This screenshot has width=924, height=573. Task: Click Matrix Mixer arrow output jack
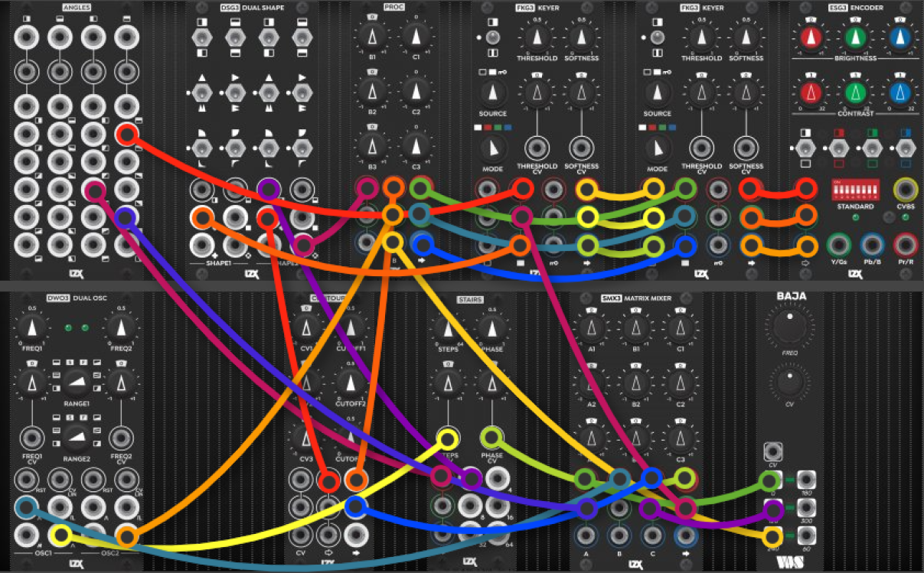tap(685, 536)
